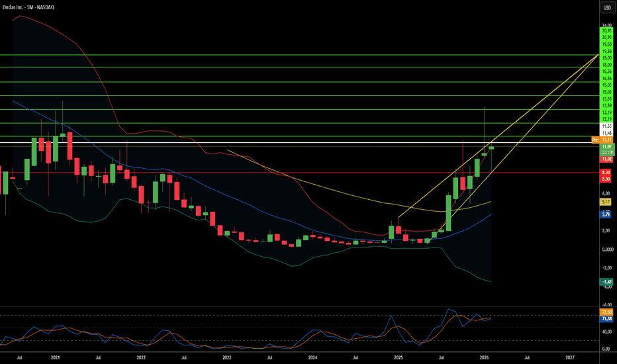The height and width of the screenshot is (364, 617).
Task: Click the white 11,53 price label
Action: (606, 126)
